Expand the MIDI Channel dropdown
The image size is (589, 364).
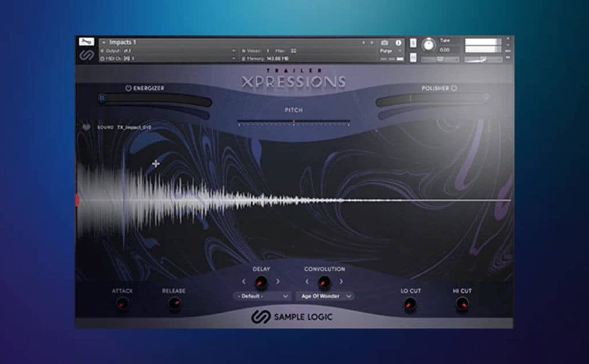point(234,59)
